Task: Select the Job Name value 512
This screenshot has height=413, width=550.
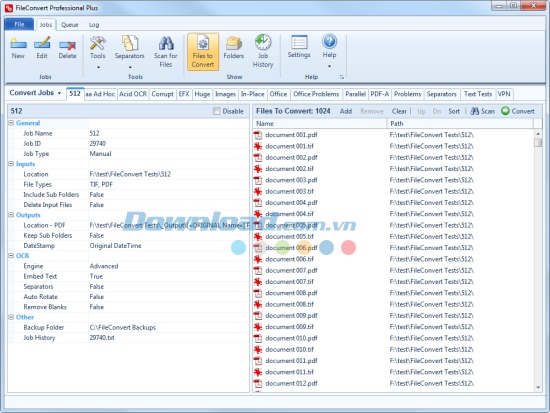Action: 94,133
